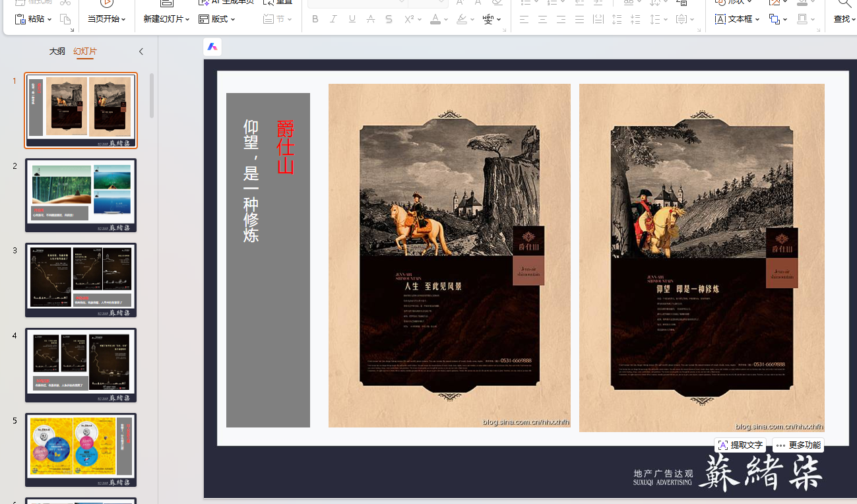Toggle bold formatting
857x504 pixels.
click(x=315, y=19)
